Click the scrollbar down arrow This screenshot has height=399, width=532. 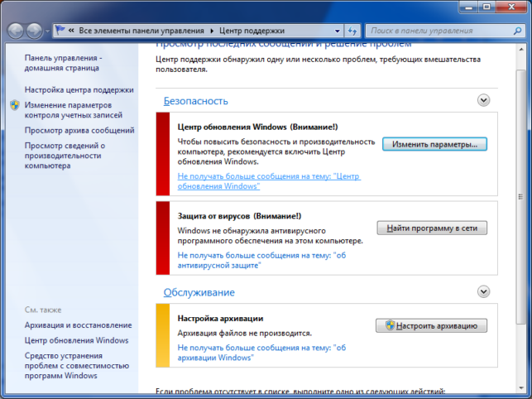tap(520, 388)
